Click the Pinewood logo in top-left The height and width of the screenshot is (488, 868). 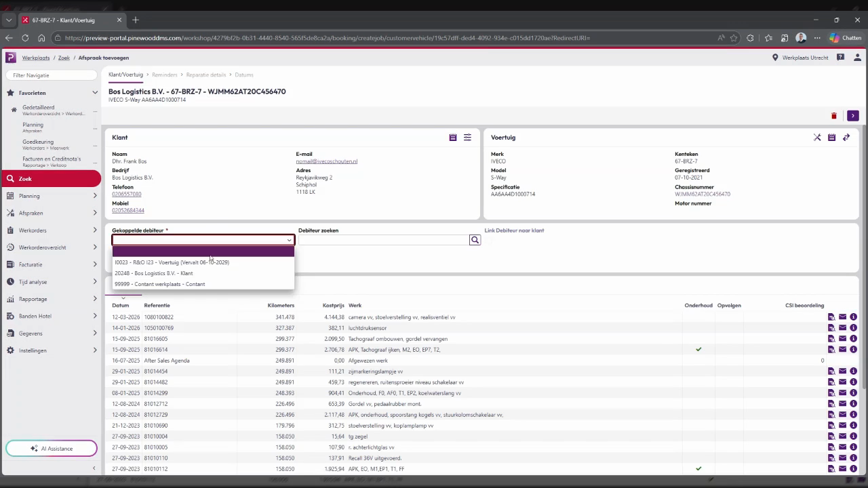[x=10, y=58]
